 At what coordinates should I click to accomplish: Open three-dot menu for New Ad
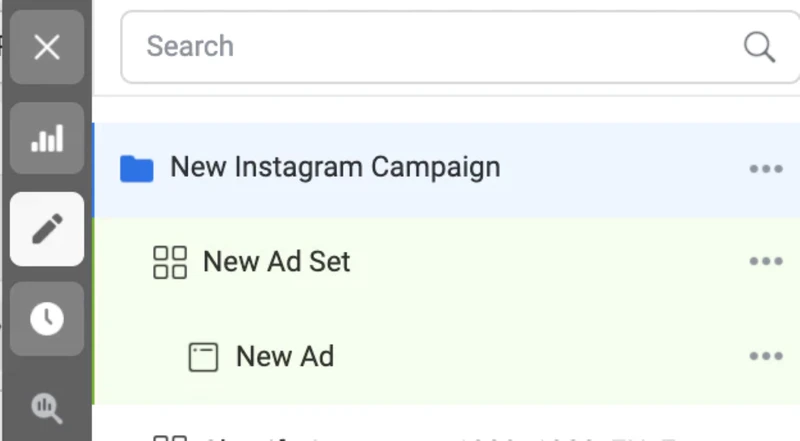[766, 356]
